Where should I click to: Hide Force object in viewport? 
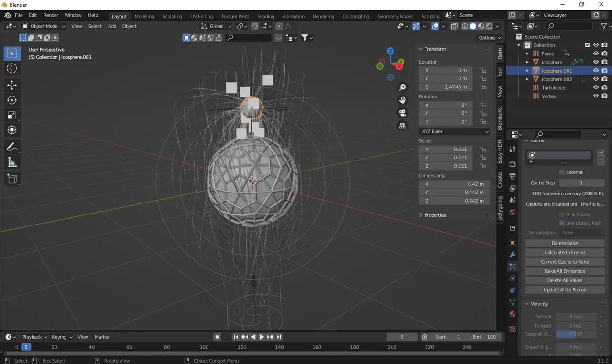(596, 54)
